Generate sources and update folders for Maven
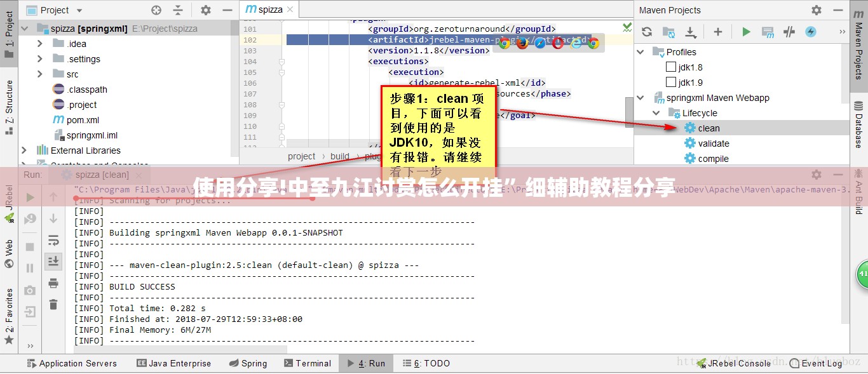Image resolution: width=868 pixels, height=374 pixels. click(668, 32)
